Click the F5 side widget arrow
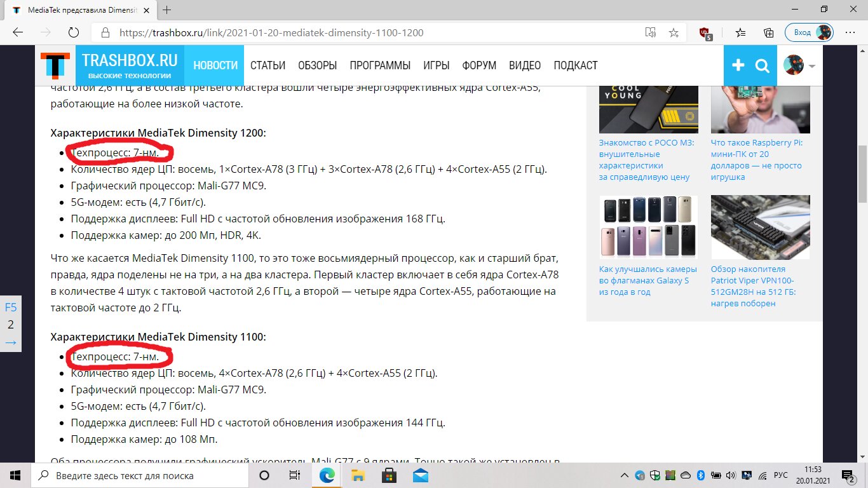 (11, 342)
